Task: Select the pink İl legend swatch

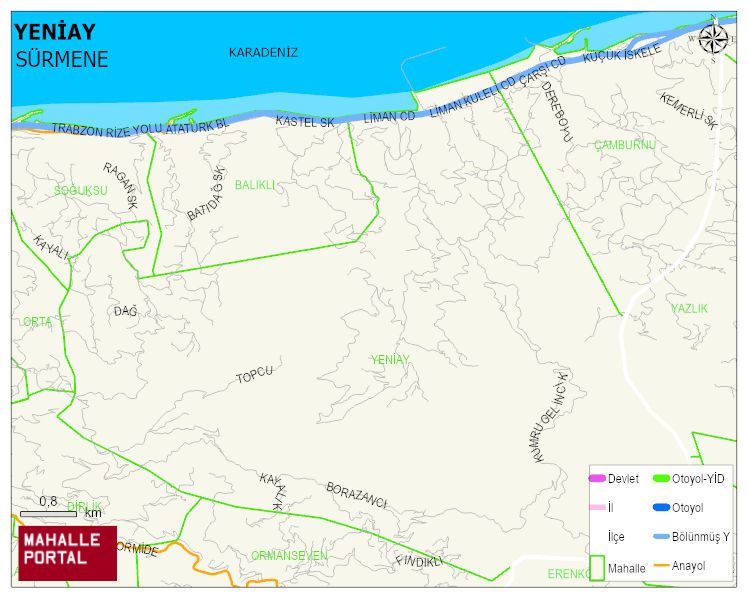Action: click(x=597, y=507)
